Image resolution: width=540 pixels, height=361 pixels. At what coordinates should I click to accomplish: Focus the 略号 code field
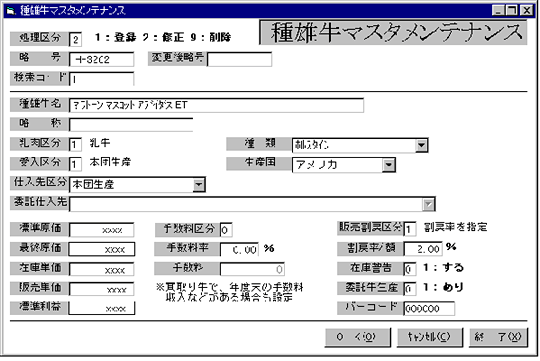pyautogui.click(x=102, y=59)
